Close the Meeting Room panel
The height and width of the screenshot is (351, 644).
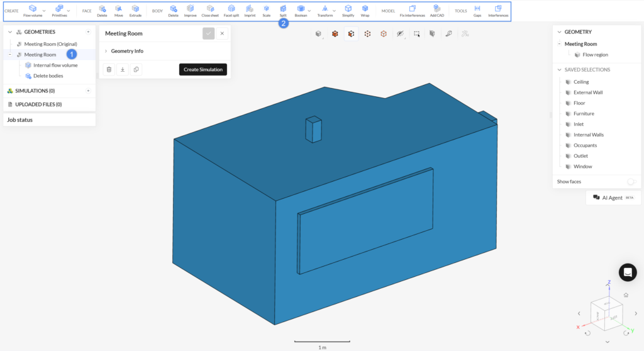222,33
